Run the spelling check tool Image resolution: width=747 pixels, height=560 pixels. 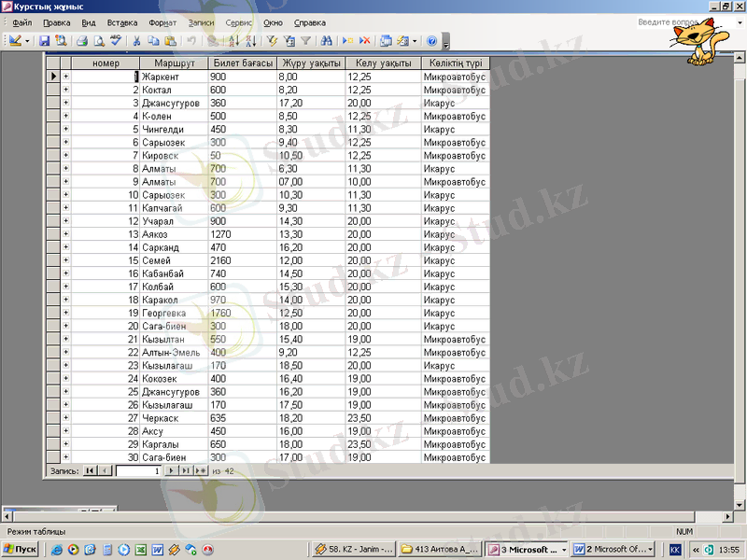coord(116,41)
